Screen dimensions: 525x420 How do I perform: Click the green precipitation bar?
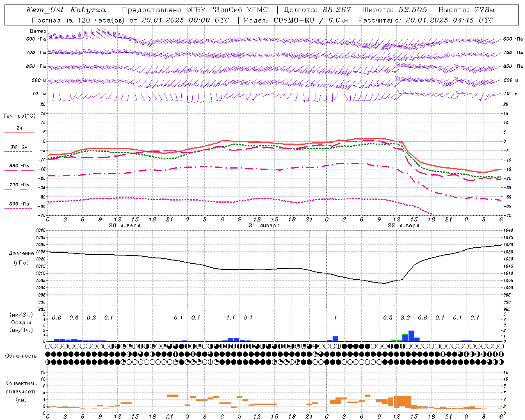(396, 340)
